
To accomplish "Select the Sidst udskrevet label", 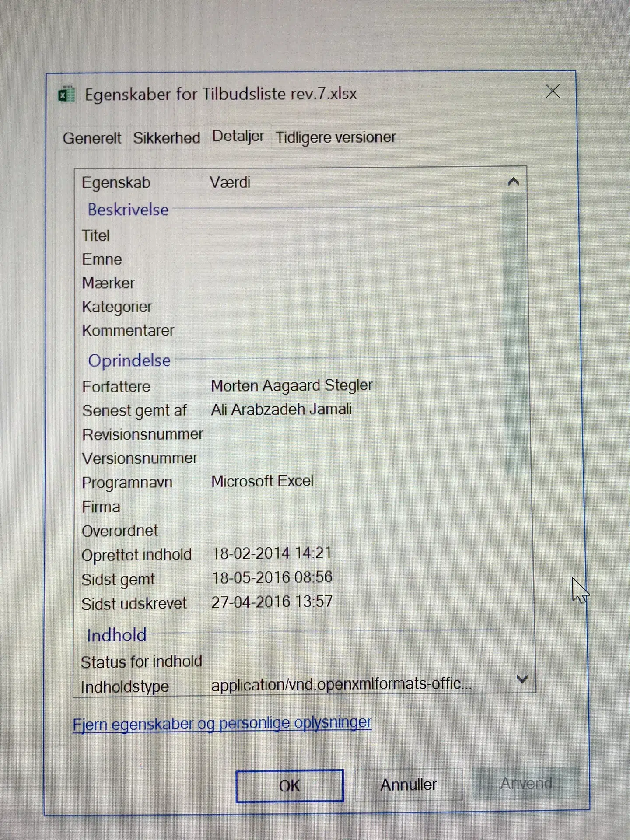I will [x=134, y=604].
